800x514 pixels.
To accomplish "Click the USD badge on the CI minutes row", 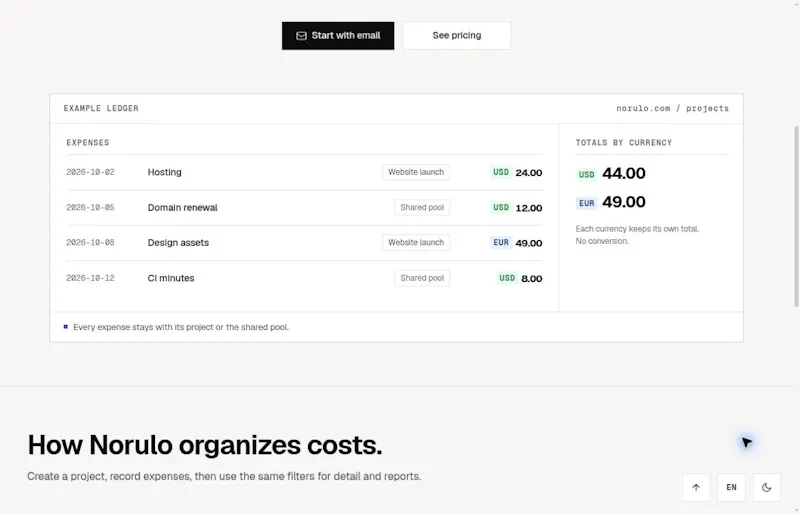I will tap(507, 278).
